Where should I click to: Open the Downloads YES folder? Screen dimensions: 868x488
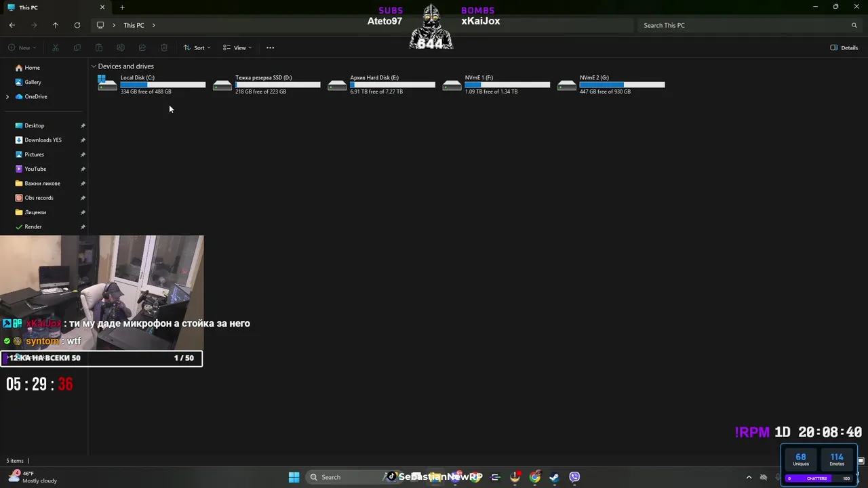[x=43, y=140]
